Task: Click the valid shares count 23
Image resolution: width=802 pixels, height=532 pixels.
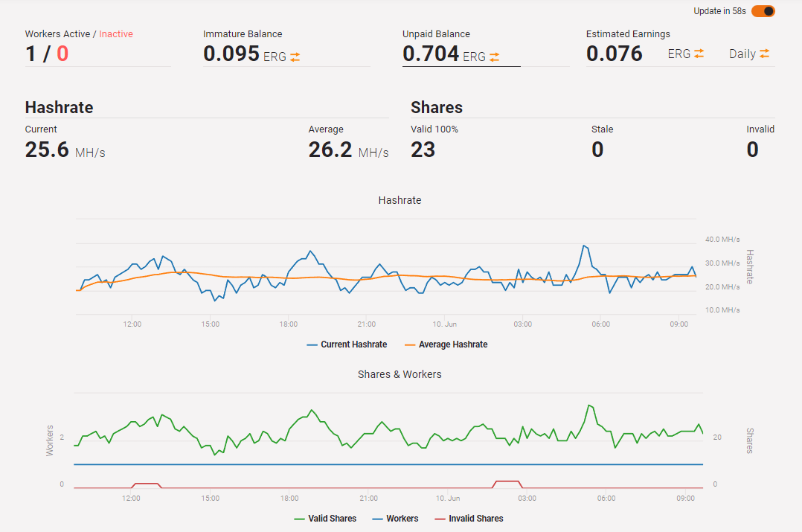Action: 423,150
